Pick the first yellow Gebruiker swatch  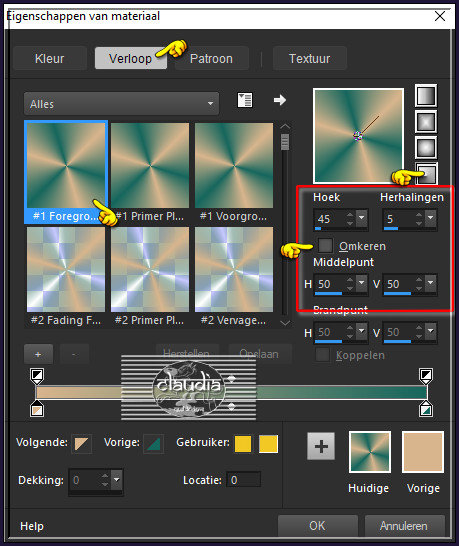click(x=243, y=444)
